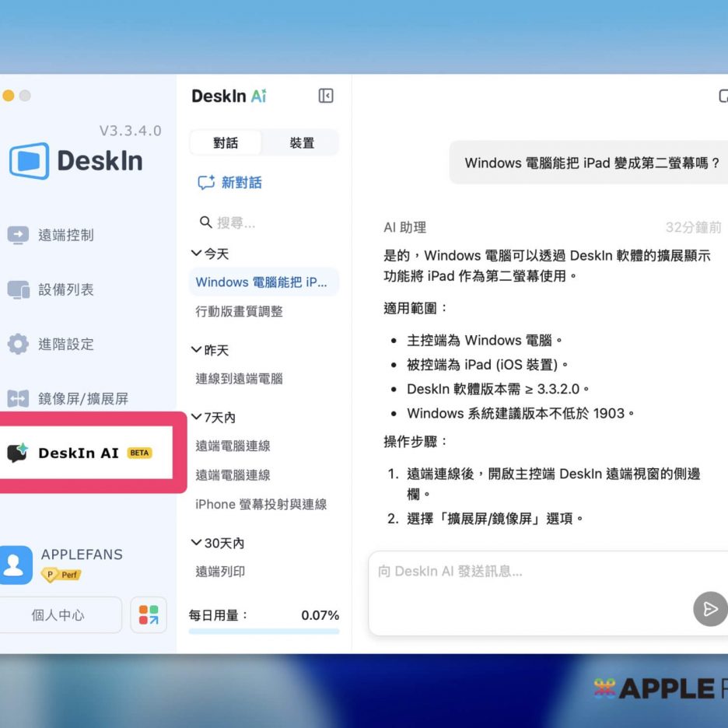Click the new chat bubble icon
The height and width of the screenshot is (728, 728).
coord(206,183)
